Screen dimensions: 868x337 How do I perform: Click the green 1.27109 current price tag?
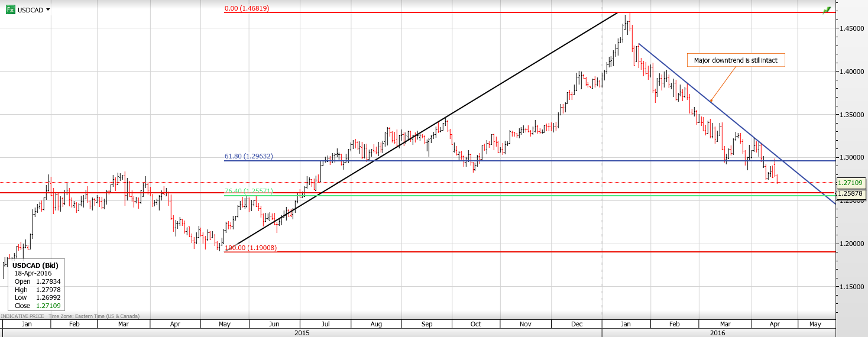(851, 183)
